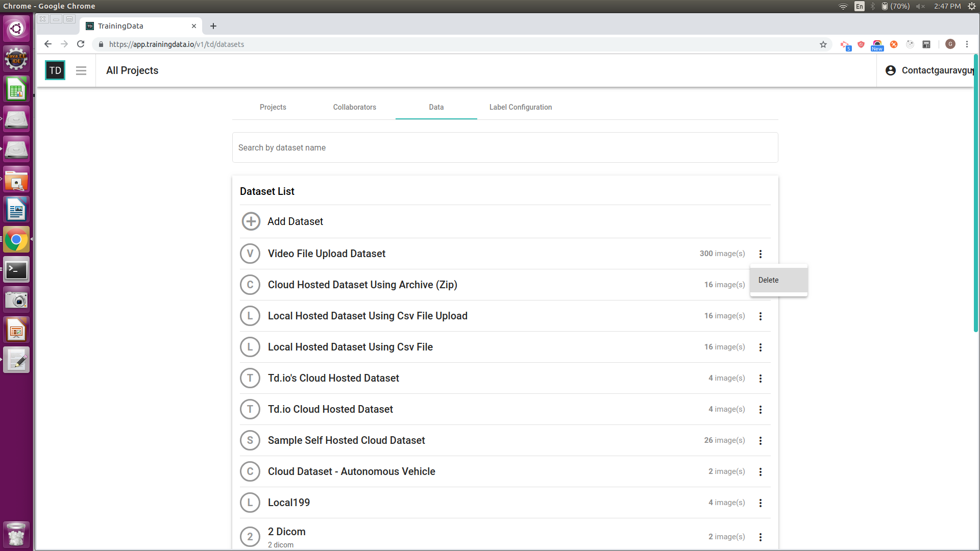
Task: Open options menu for Local Hosted Dataset Using Csv File Upload
Action: pos(759,315)
